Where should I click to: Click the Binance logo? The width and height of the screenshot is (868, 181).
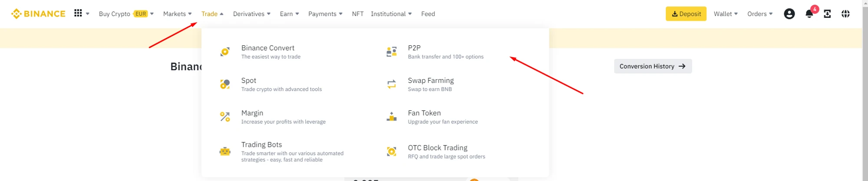38,14
